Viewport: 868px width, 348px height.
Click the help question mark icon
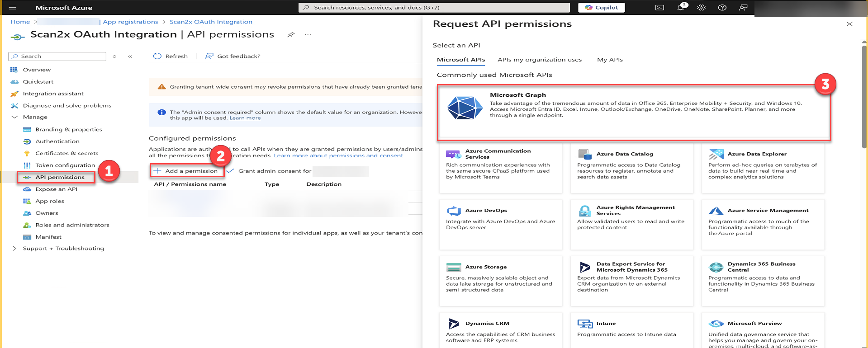(722, 8)
